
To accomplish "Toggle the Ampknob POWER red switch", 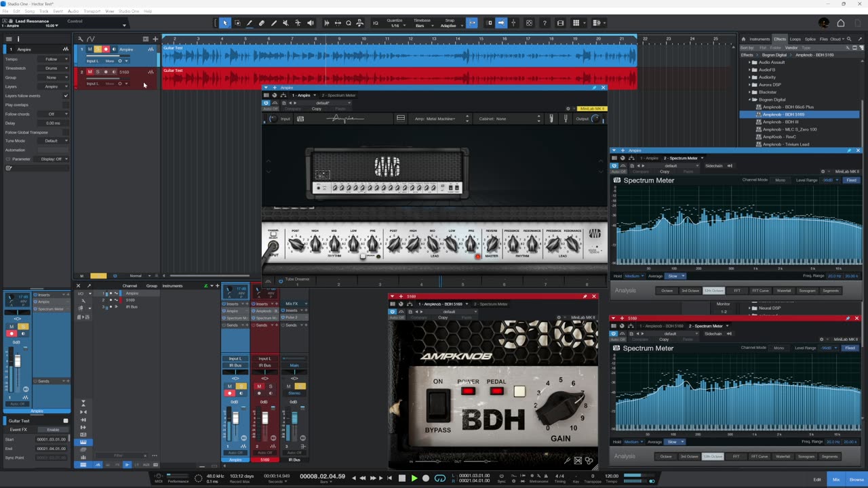I will pos(469,391).
